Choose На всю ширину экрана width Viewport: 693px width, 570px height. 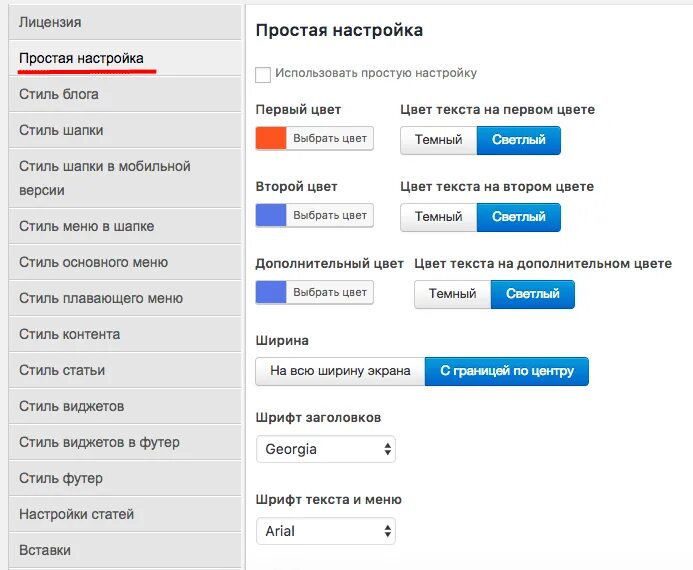(x=340, y=371)
